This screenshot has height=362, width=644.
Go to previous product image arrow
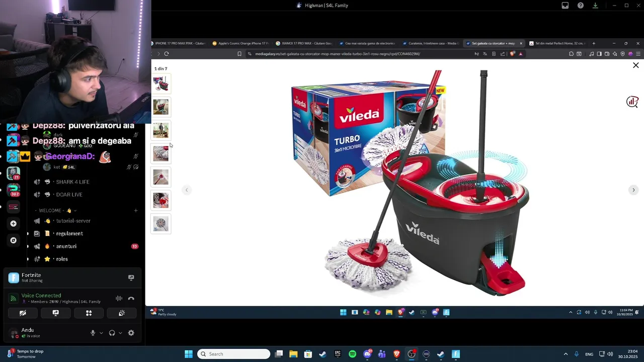pyautogui.click(x=187, y=190)
